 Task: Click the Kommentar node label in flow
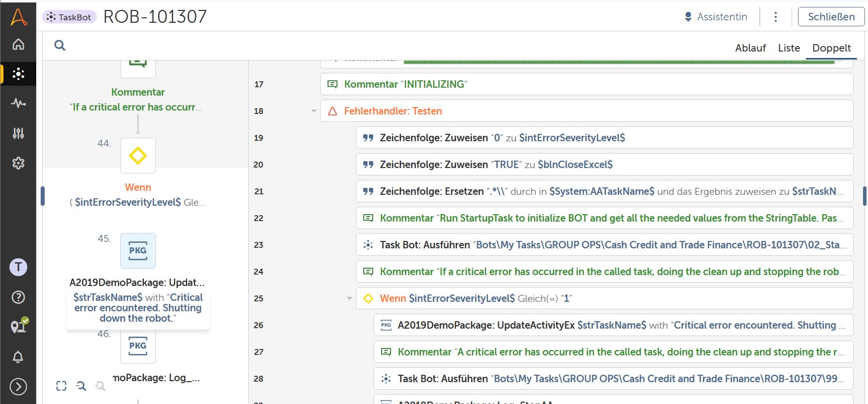click(138, 92)
